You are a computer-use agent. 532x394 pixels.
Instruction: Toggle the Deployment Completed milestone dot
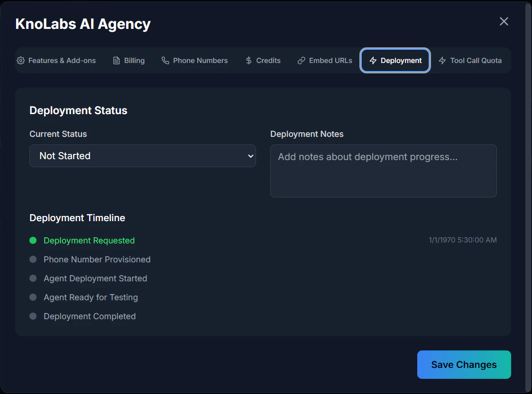[x=33, y=316]
